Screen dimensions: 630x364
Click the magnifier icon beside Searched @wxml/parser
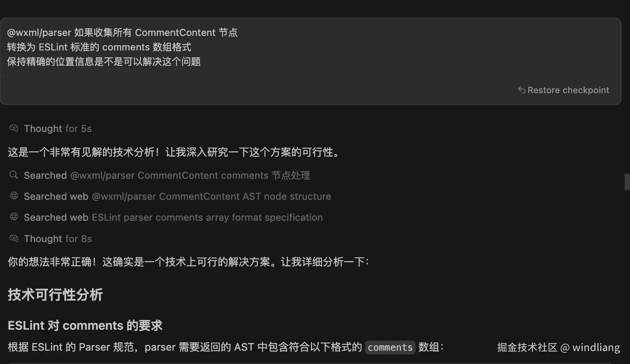tap(14, 175)
